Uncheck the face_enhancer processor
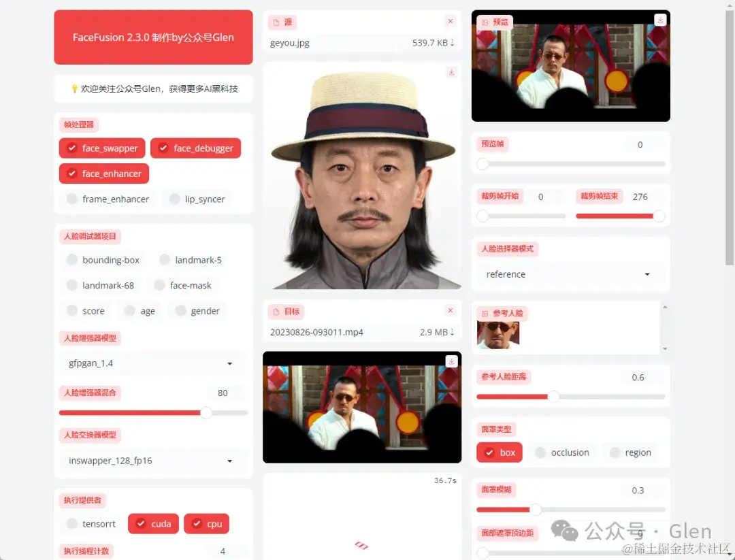The image size is (735, 560). pos(104,174)
